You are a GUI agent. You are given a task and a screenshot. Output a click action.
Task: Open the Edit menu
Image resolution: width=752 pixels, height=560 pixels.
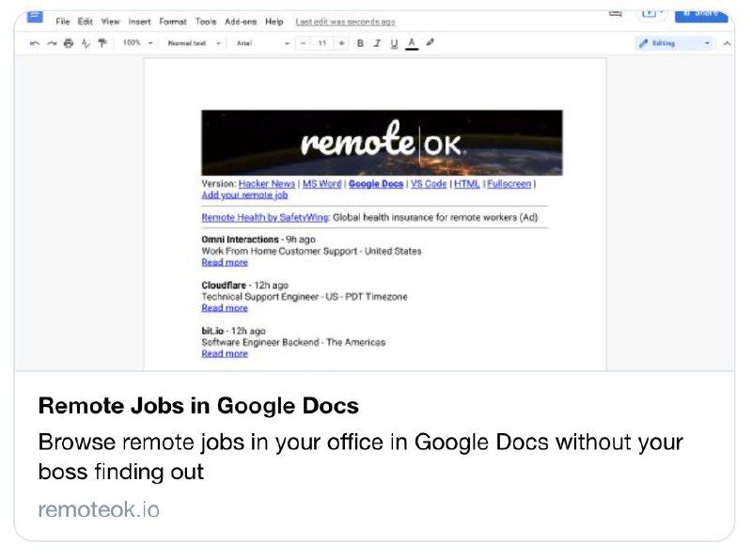pos(85,22)
